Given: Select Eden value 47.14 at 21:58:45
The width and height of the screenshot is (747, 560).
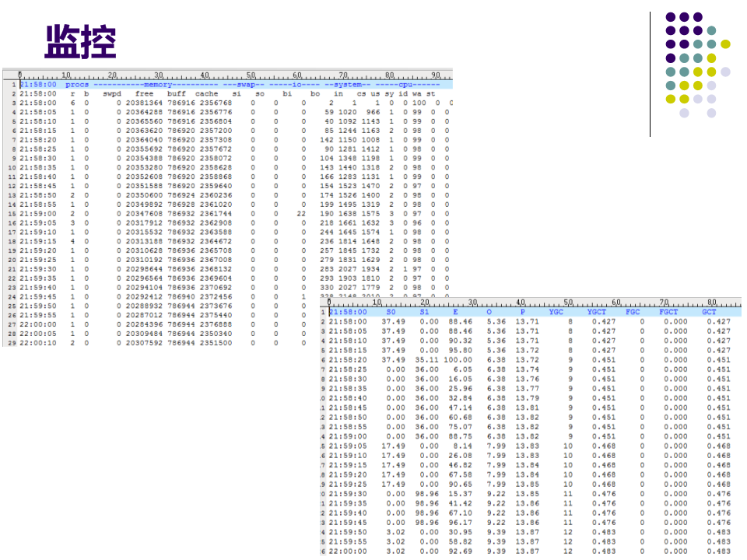Looking at the screenshot, I should click(x=460, y=408).
